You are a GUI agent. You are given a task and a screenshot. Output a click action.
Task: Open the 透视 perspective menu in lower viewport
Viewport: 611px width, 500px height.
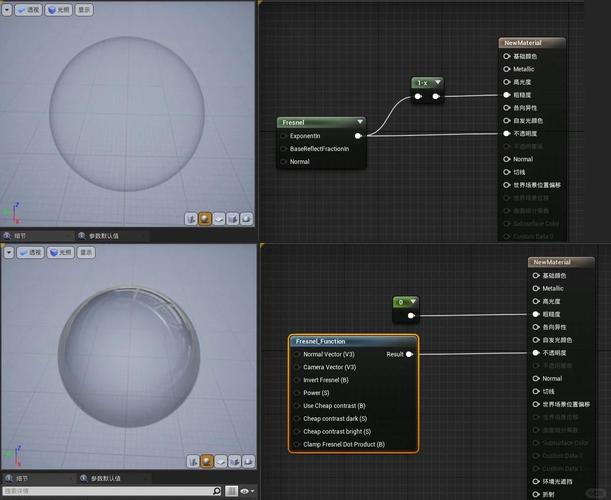(x=30, y=253)
